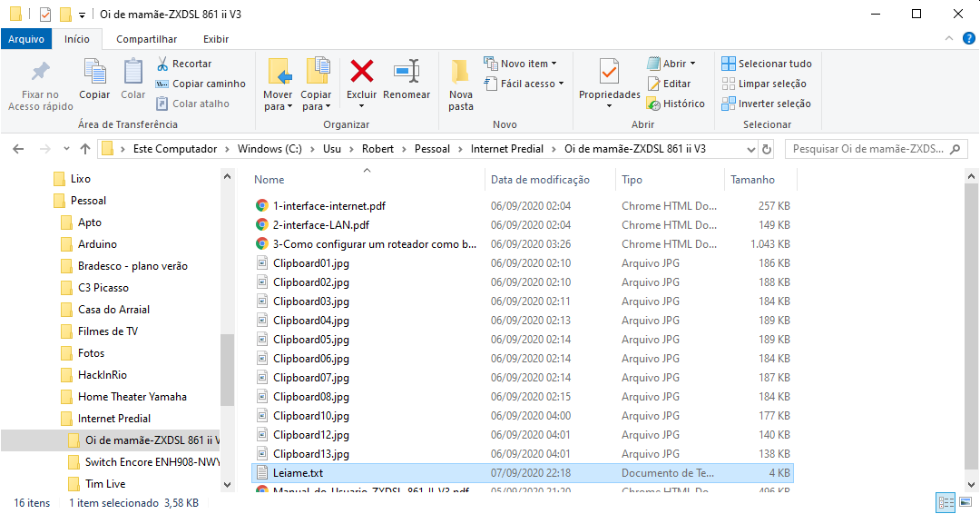Delete file with Excluir red X
The image size is (980, 514).
(362, 79)
